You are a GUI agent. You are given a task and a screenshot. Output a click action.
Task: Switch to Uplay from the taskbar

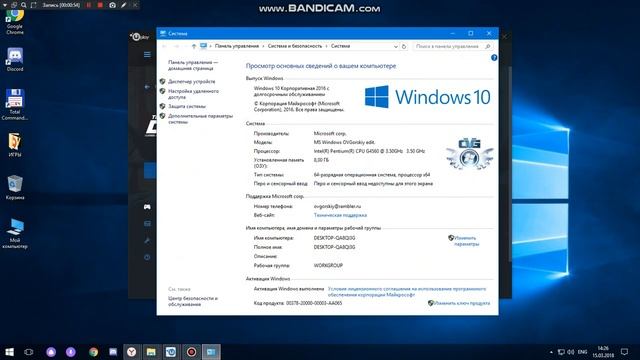pyautogui.click(x=171, y=352)
